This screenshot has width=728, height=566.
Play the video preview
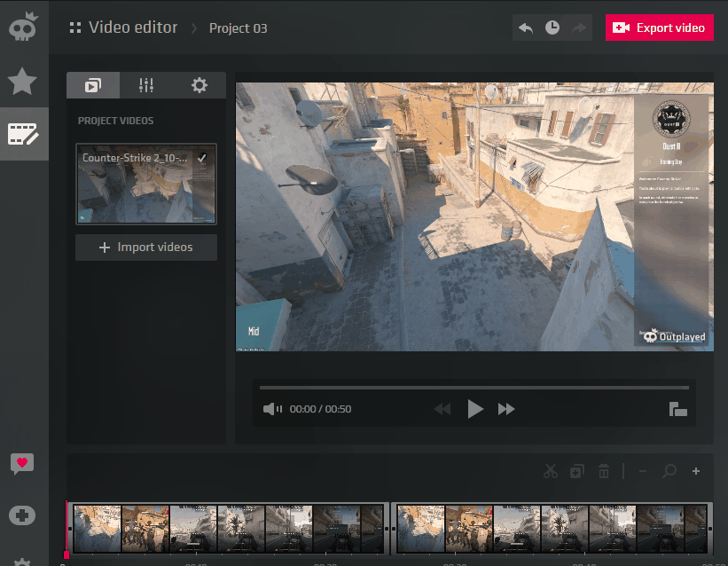[474, 409]
